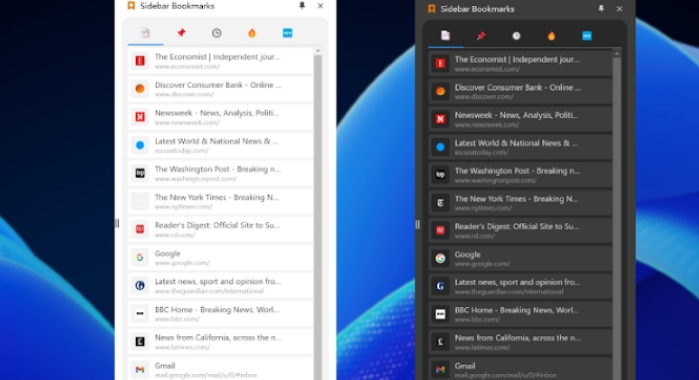The height and width of the screenshot is (380, 699).
Task: Click the Washington Post favicon in dark sidebar
Action: (440, 175)
